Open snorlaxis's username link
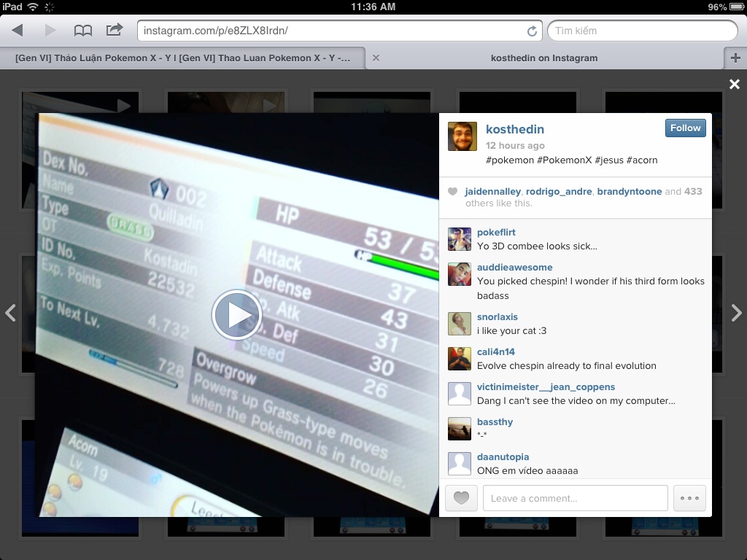 coord(497,317)
